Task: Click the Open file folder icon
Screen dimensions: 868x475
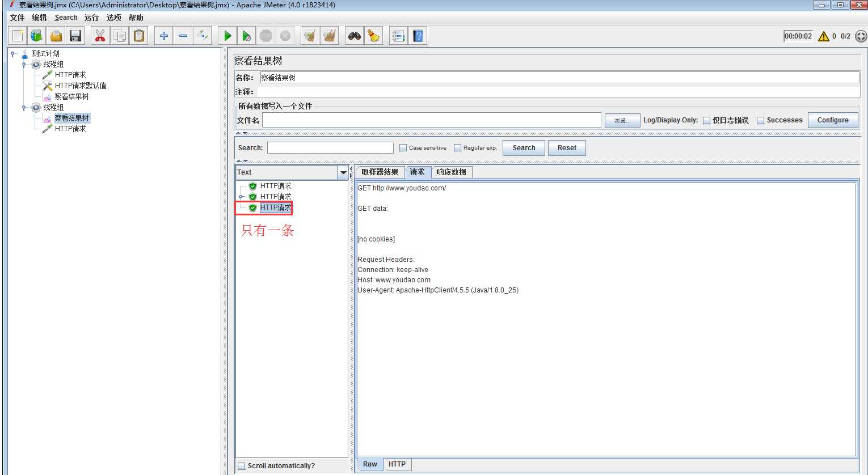Action: [56, 36]
